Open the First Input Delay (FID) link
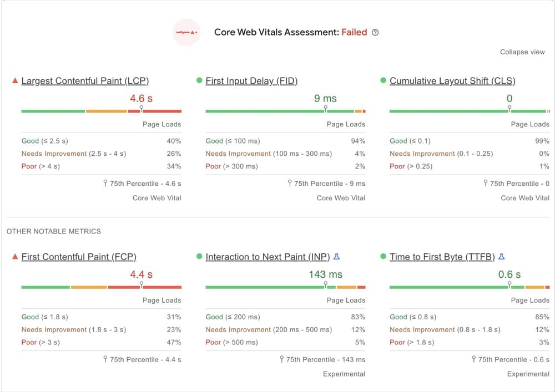 pyautogui.click(x=251, y=81)
